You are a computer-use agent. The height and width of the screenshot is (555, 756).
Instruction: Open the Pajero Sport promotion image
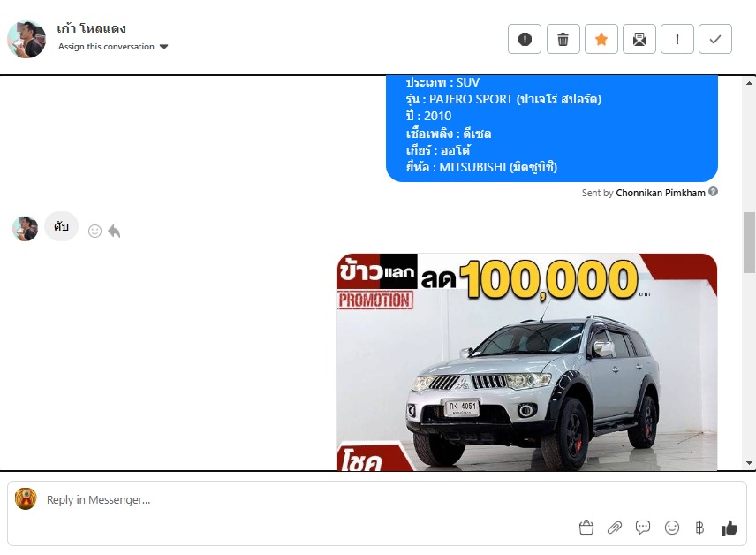pos(527,362)
